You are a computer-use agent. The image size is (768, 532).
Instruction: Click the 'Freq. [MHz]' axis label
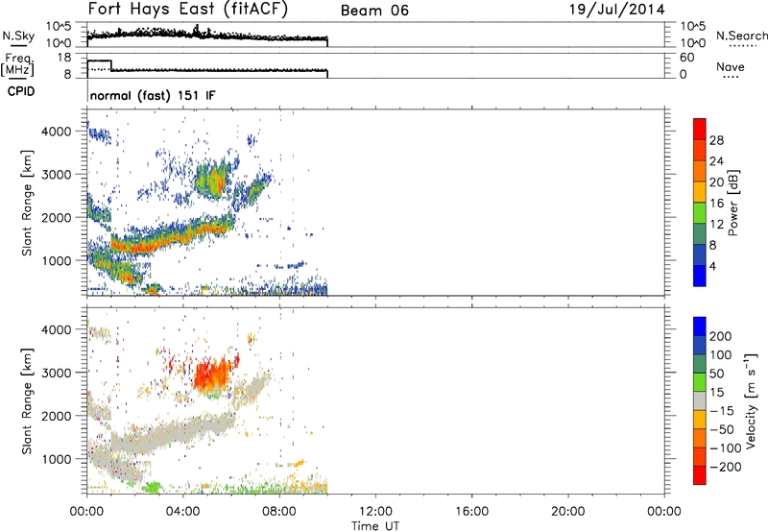[x=17, y=64]
